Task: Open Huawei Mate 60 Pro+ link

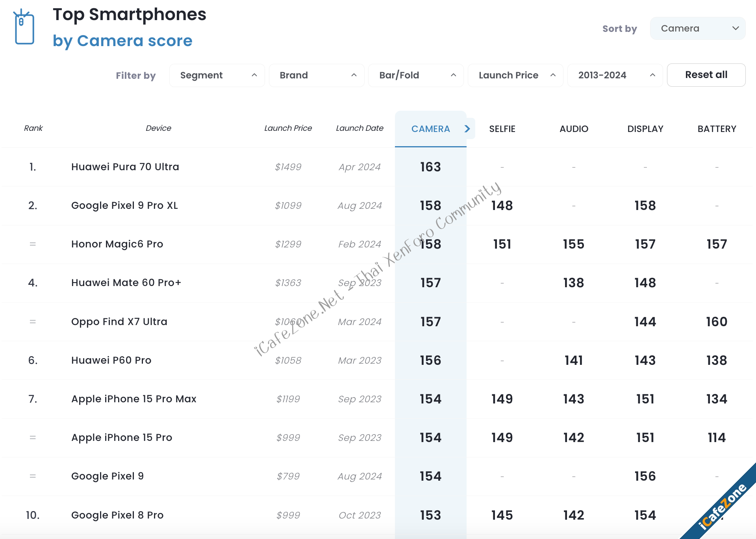Action: pos(126,283)
